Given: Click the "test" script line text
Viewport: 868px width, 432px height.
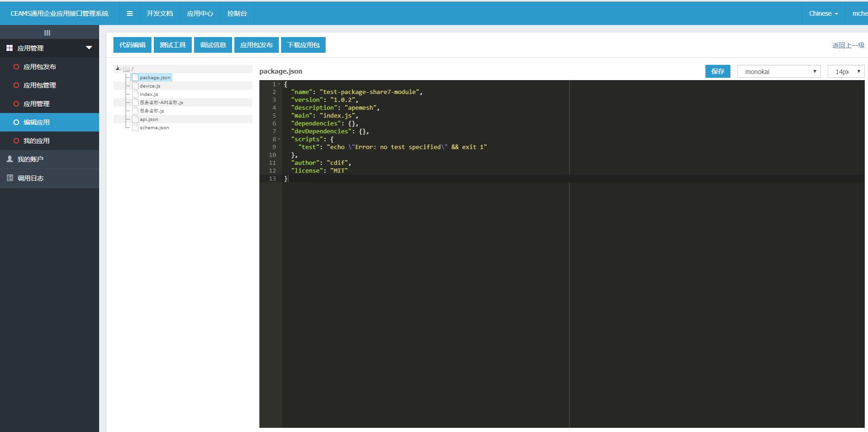Looking at the screenshot, I should click(392, 147).
